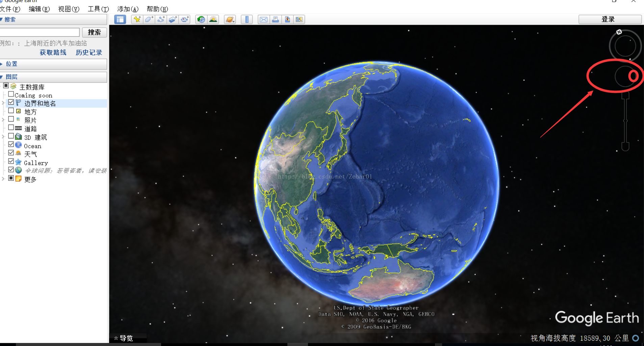Click the zoom-in plus end of slider

tap(625, 96)
